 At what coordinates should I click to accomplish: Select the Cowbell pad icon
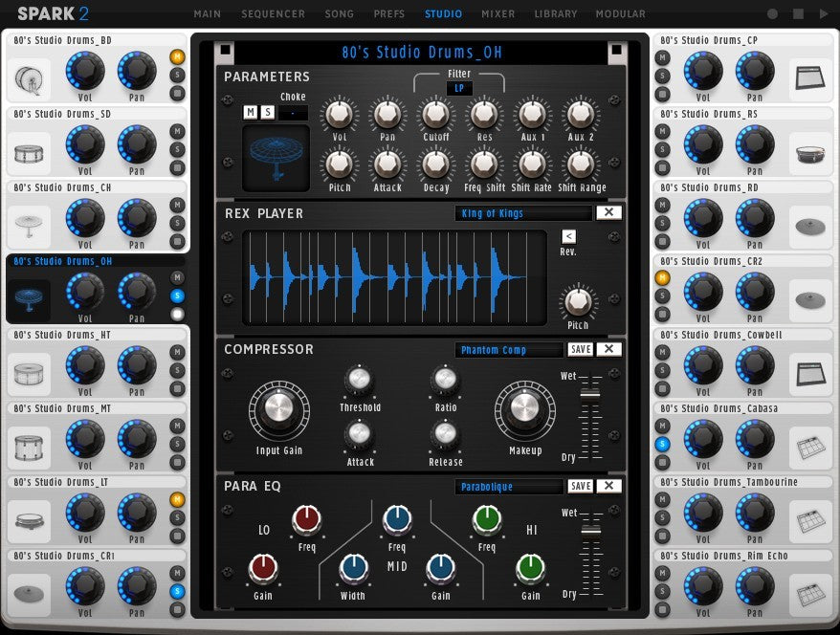[x=810, y=374]
